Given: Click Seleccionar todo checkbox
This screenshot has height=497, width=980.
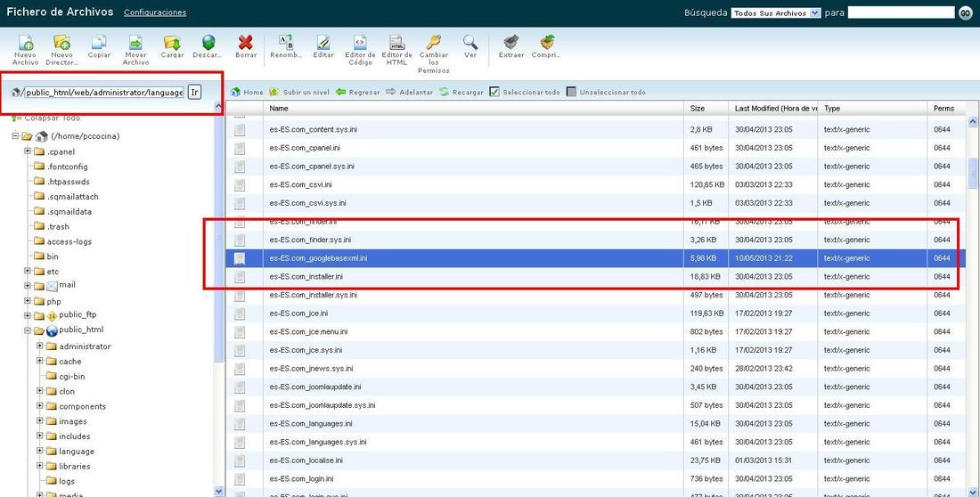Looking at the screenshot, I should [x=494, y=92].
